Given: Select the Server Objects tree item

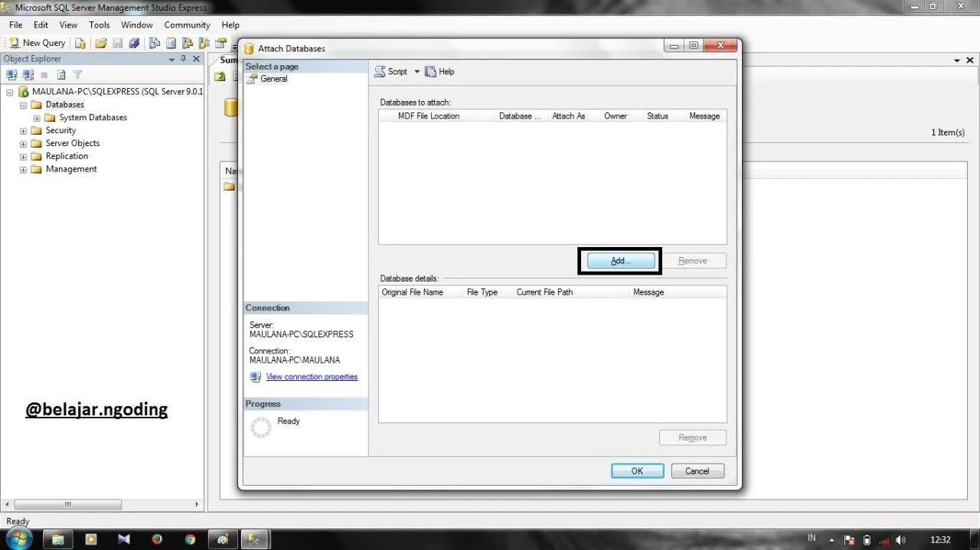Looking at the screenshot, I should 72,143.
